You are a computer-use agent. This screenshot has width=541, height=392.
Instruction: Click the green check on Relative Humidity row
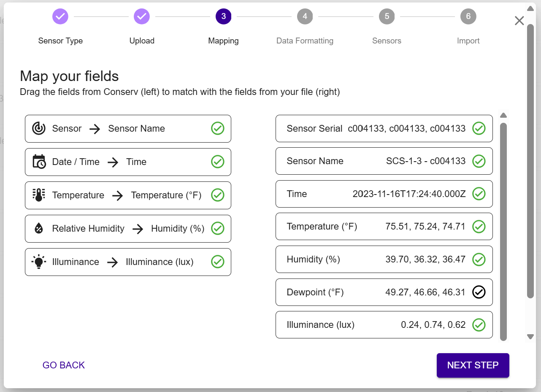pos(217,228)
